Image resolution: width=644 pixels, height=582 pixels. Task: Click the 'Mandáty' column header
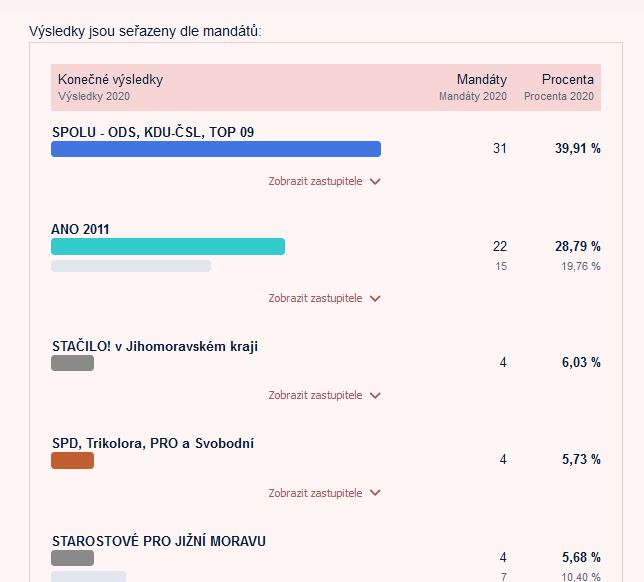click(481, 79)
